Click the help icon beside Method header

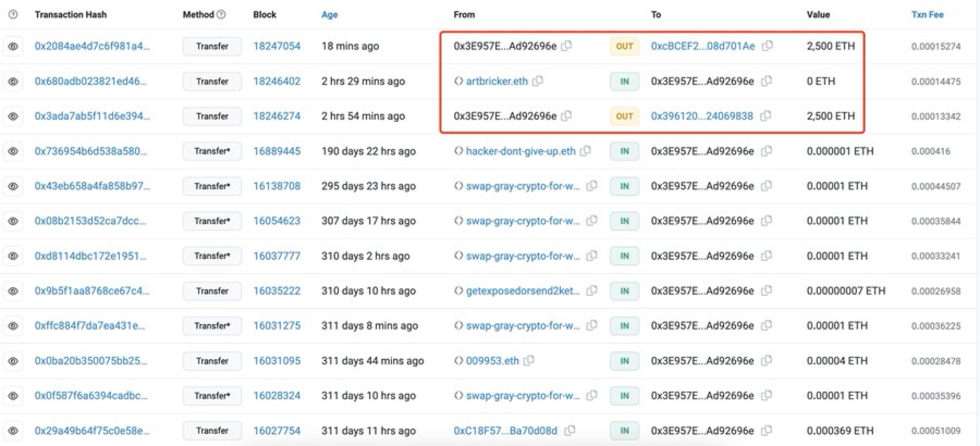221,14
